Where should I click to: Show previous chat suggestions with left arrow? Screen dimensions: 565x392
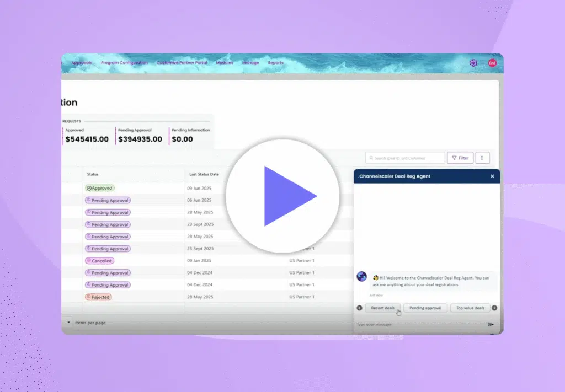coord(359,308)
